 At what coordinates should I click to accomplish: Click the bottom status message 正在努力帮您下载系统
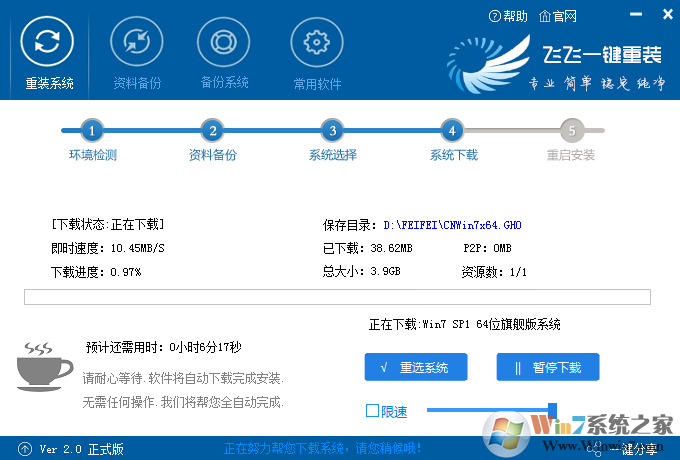click(323, 448)
